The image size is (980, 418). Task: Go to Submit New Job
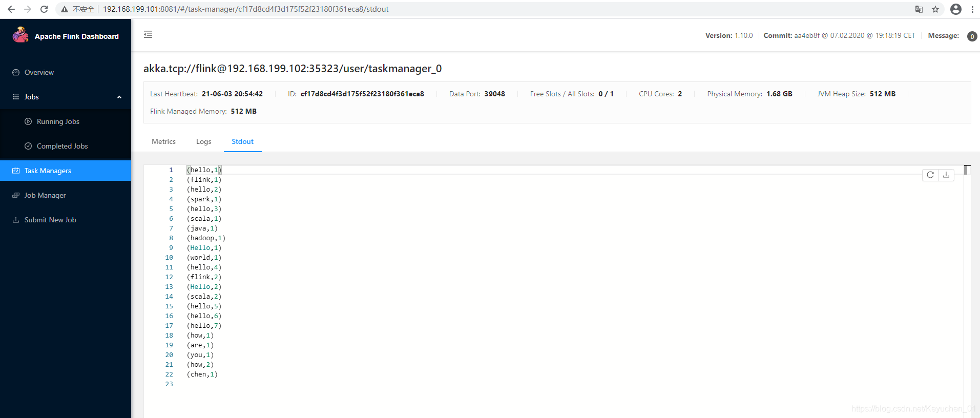pyautogui.click(x=66, y=220)
